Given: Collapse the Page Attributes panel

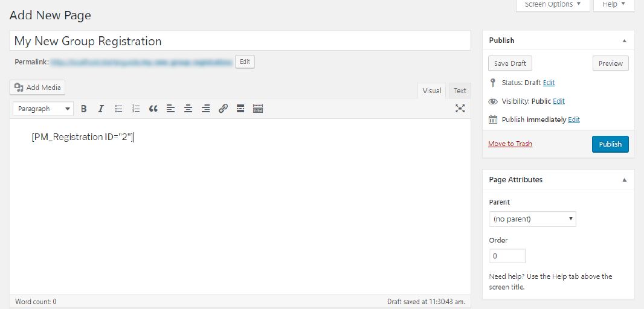Looking at the screenshot, I should [624, 180].
